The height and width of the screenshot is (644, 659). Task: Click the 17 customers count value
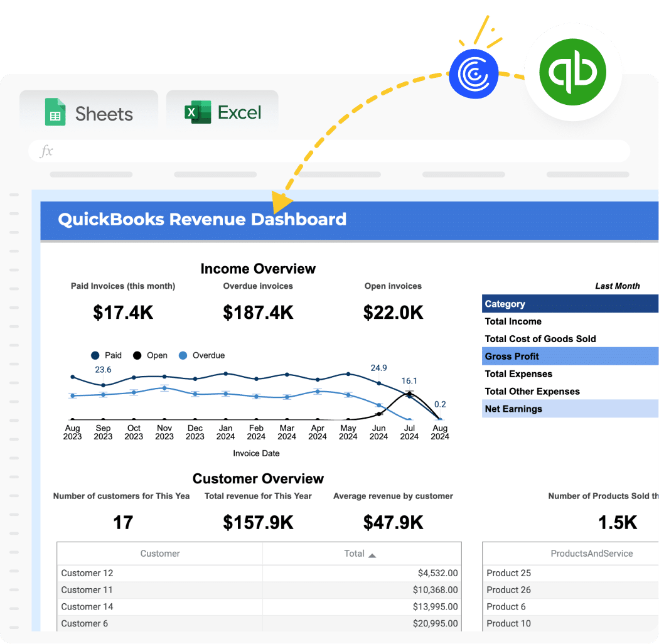point(123,522)
